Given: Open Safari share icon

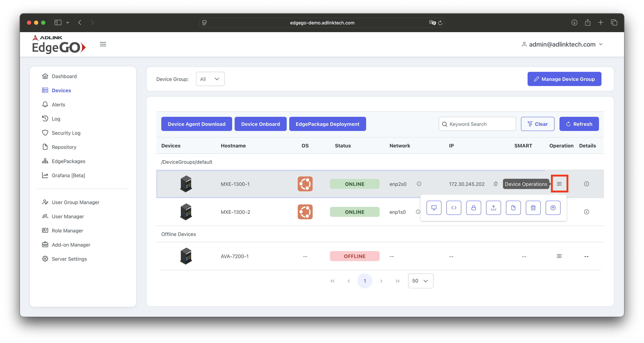Looking at the screenshot, I should click(x=588, y=22).
